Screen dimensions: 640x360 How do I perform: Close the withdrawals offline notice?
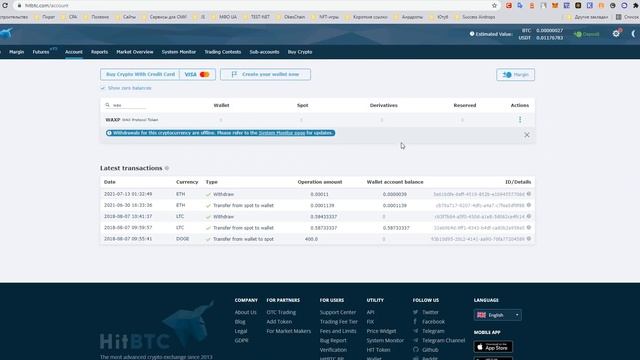click(527, 135)
